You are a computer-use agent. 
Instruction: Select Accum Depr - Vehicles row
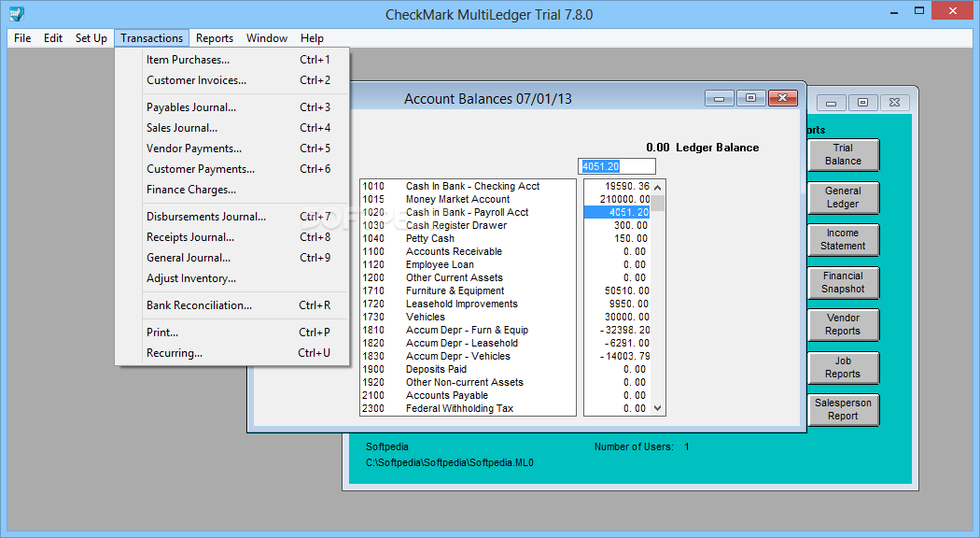coord(469,357)
